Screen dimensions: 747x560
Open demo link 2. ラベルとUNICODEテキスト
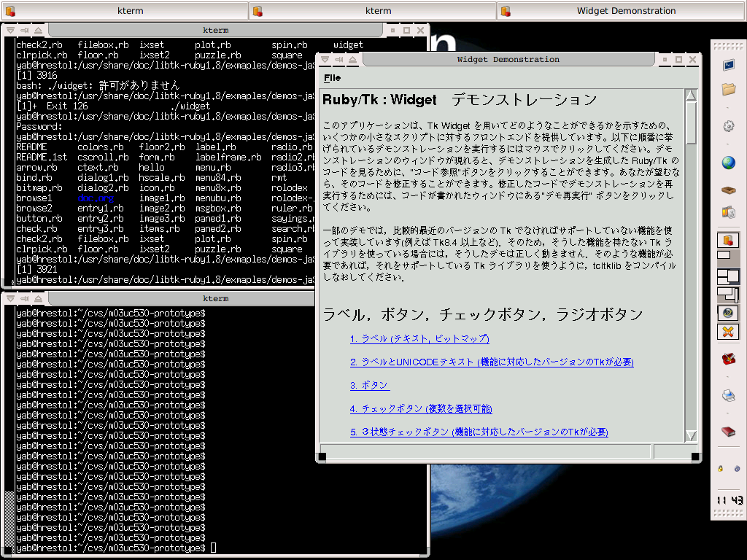coord(492,362)
